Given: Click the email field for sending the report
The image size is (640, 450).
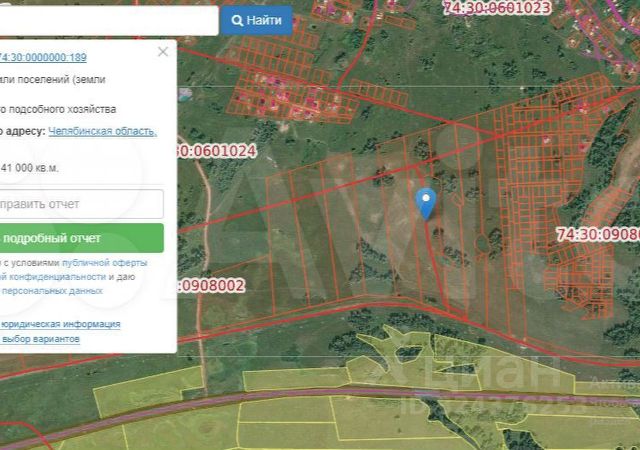Looking at the screenshot, I should point(81,204).
